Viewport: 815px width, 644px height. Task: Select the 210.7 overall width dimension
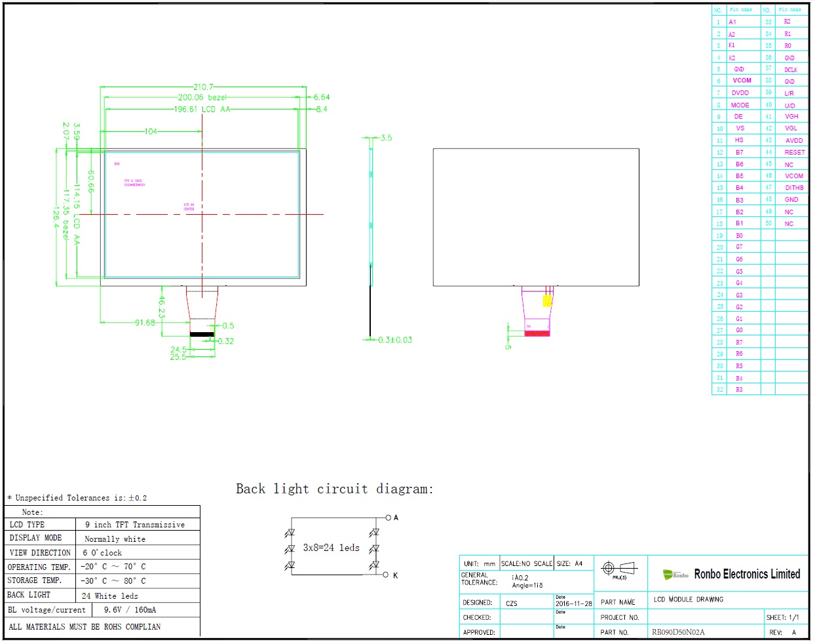click(x=203, y=86)
